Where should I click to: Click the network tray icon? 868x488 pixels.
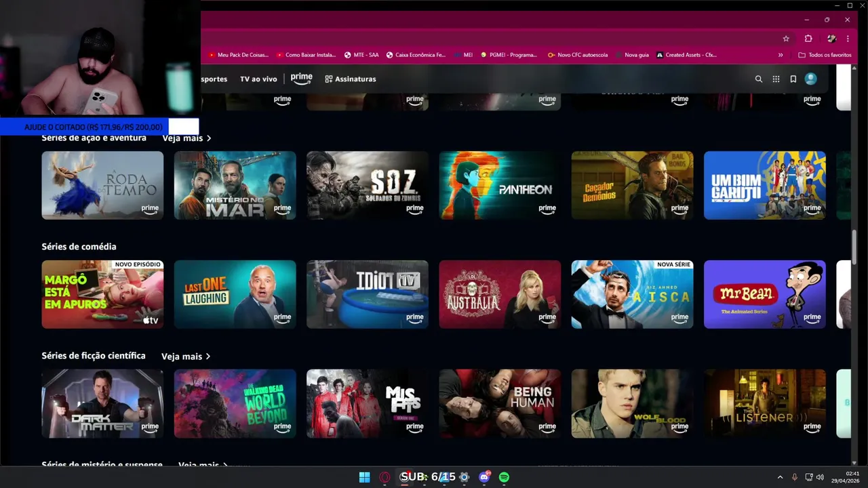click(810, 477)
